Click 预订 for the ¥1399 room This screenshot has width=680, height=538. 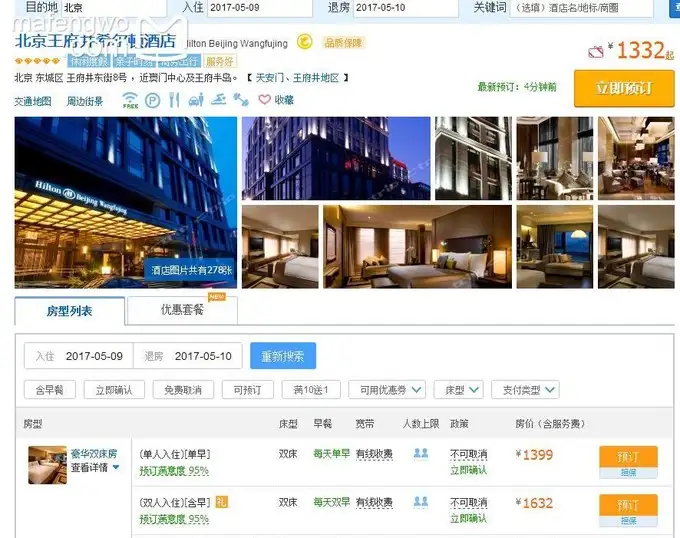628,457
